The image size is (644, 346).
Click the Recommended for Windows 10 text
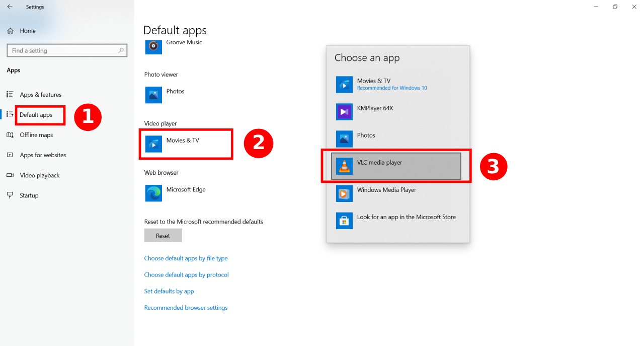392,88
